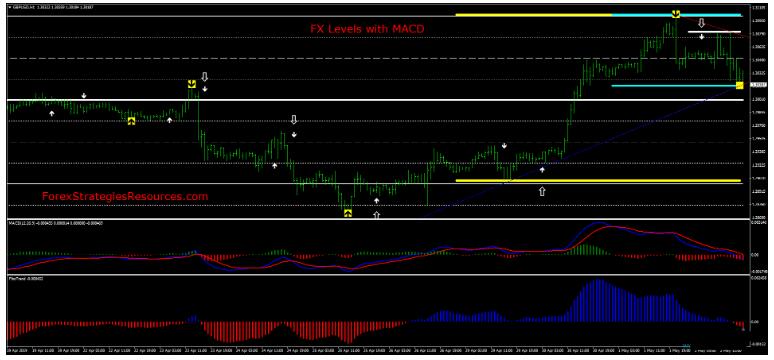Click yellow buy marker at the chart's lowest low

pyautogui.click(x=348, y=213)
